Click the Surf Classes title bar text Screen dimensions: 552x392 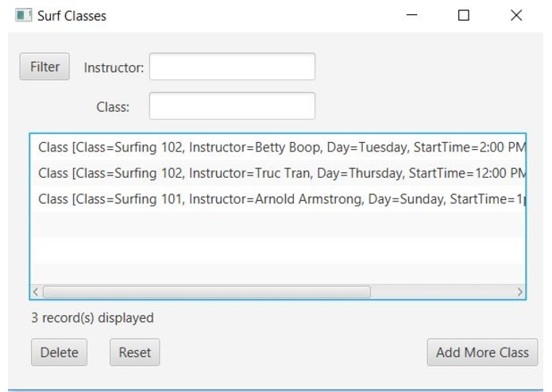(72, 15)
